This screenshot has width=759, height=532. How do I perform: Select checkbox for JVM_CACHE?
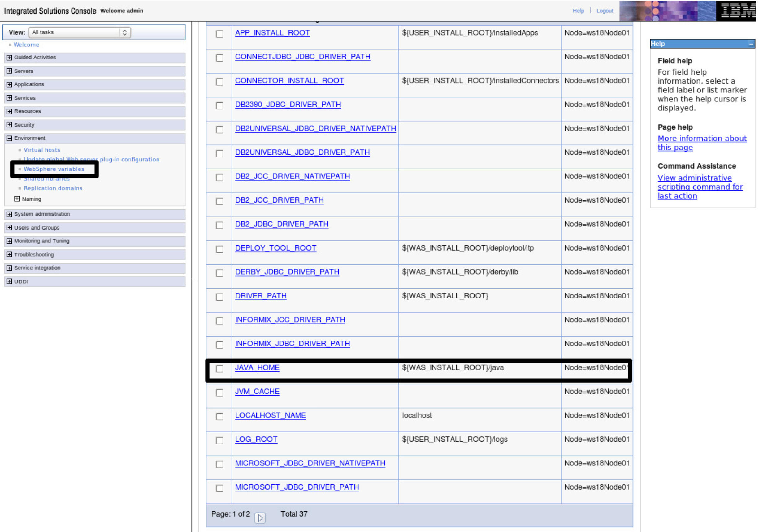(219, 393)
